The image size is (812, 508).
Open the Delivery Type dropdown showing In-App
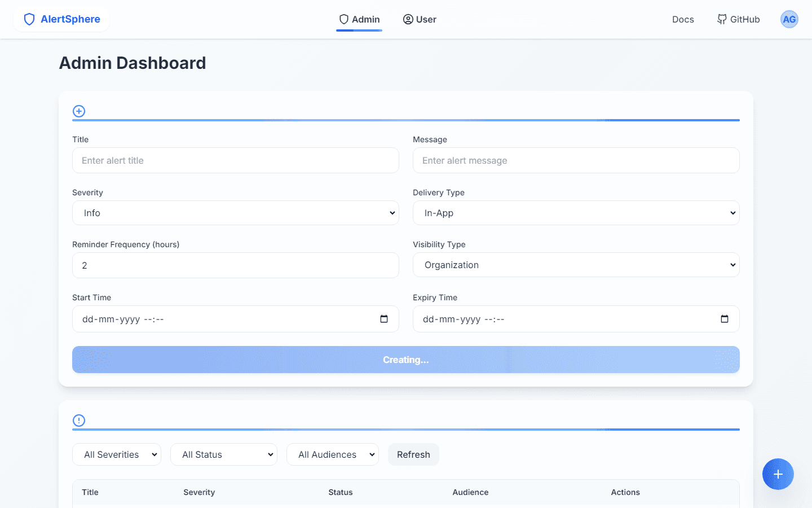tap(576, 213)
